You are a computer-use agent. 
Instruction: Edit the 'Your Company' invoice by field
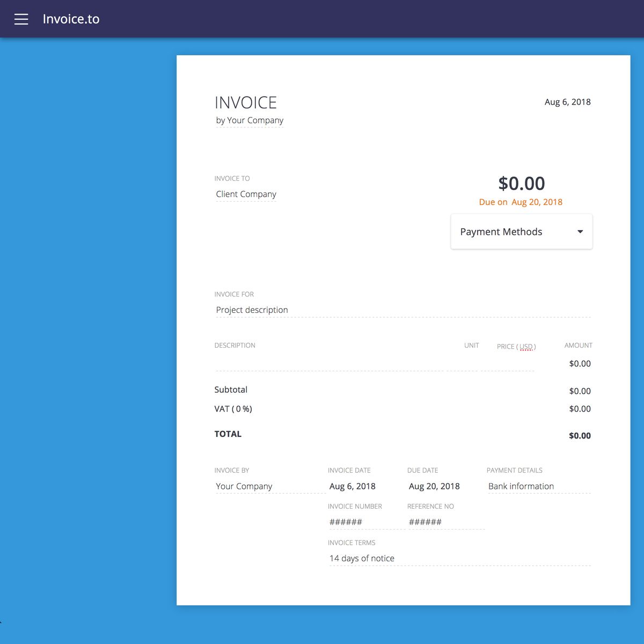(x=244, y=486)
